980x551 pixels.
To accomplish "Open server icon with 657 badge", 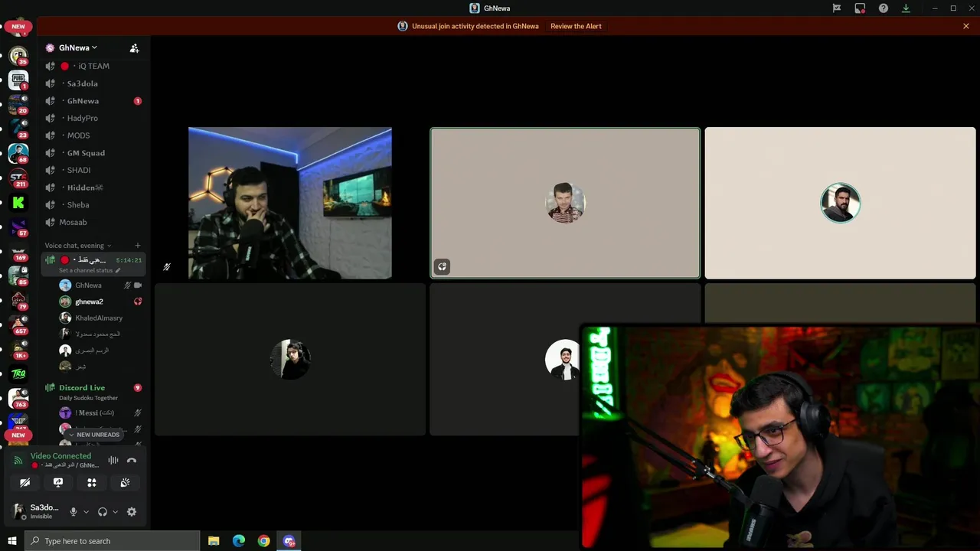I will tap(18, 324).
